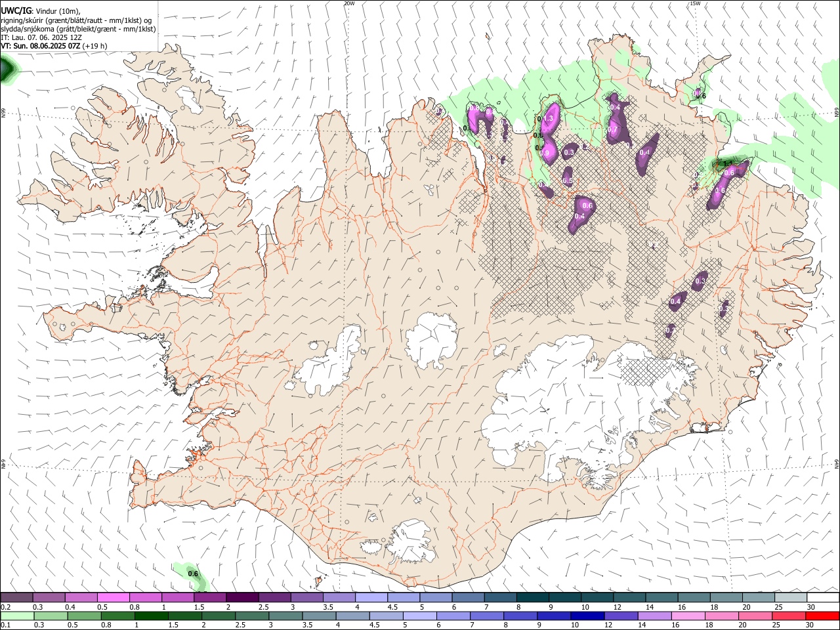This screenshot has width=840, height=630.
Task: Click the Mýrdalsjökull glacier near the south coast
Action: coord(412,542)
